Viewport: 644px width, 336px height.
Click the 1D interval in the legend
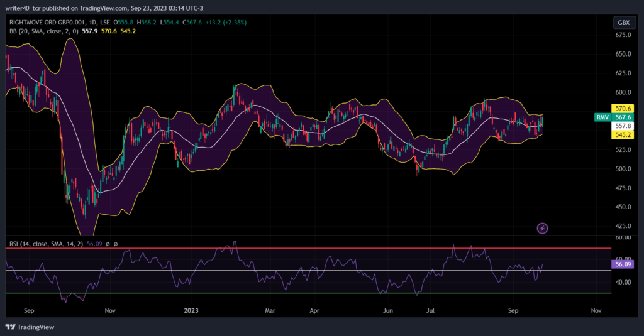[x=93, y=23]
